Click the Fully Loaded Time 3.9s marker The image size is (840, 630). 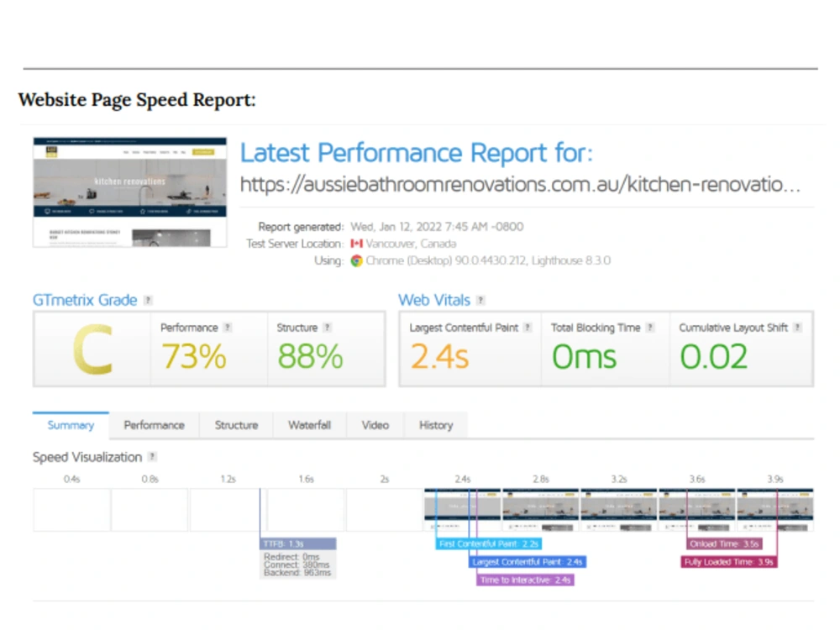tap(728, 562)
